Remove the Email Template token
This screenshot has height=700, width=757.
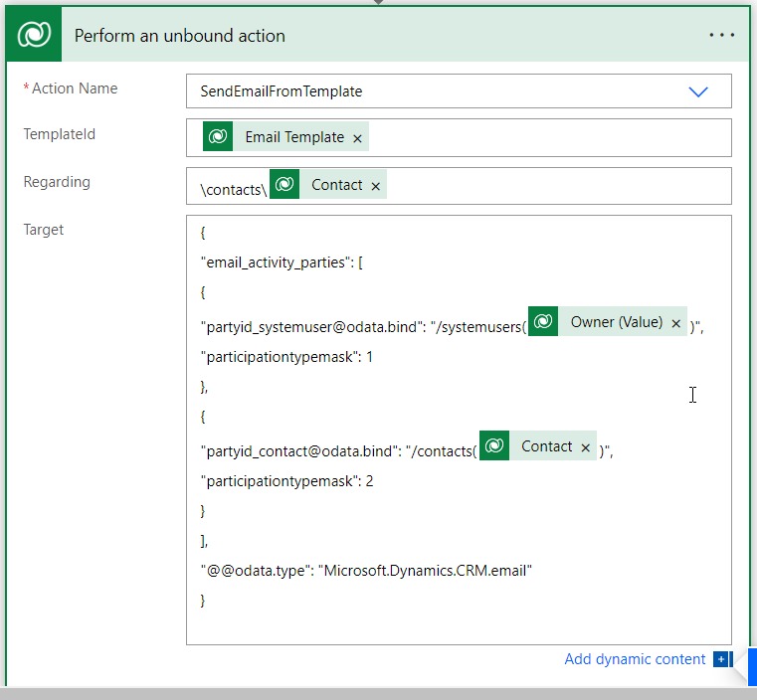(x=357, y=138)
